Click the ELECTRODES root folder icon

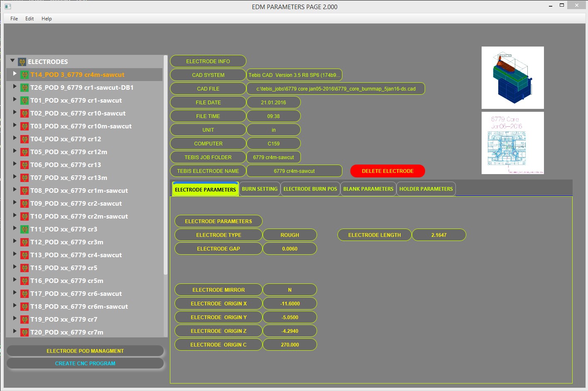(x=22, y=62)
